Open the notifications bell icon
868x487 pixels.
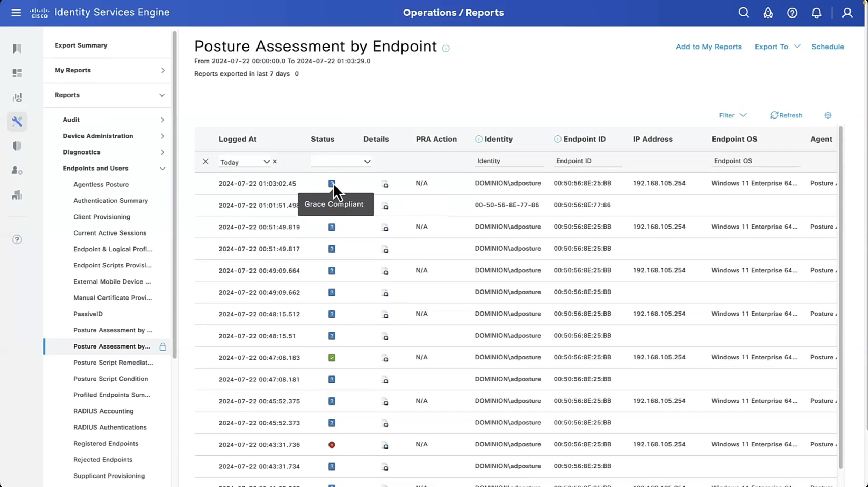point(816,13)
